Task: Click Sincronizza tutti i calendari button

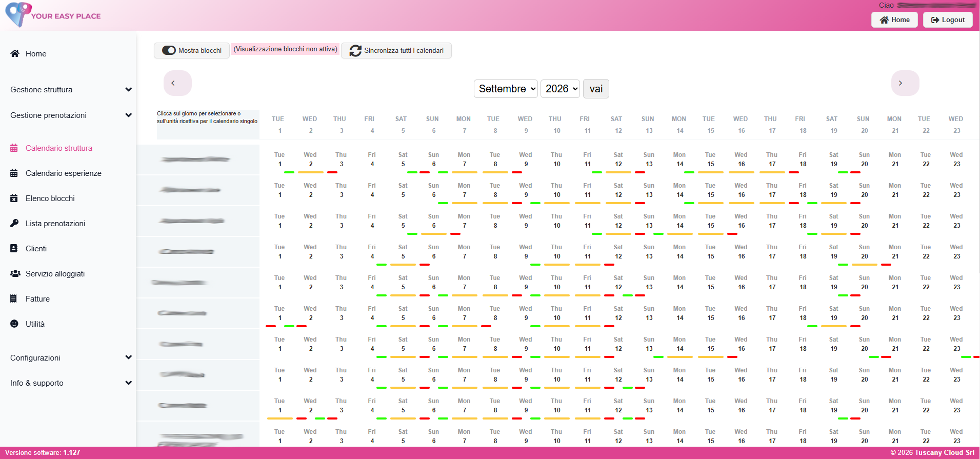Action: [396, 50]
